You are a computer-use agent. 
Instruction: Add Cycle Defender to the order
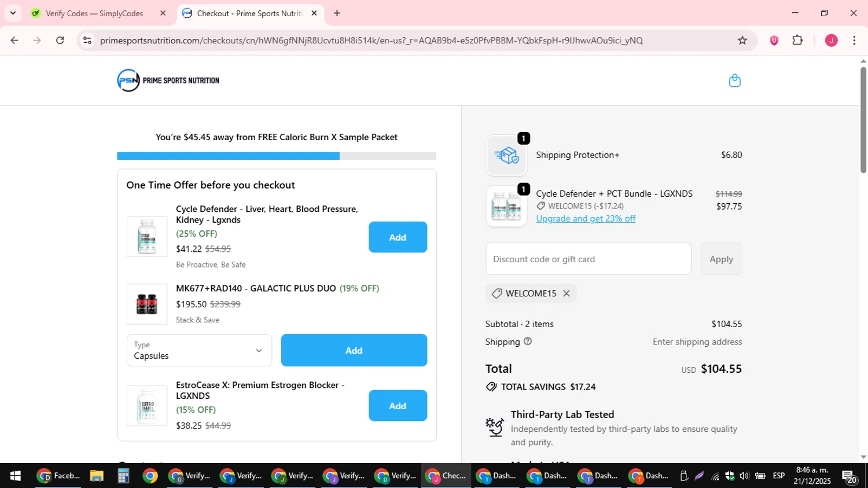(x=398, y=237)
